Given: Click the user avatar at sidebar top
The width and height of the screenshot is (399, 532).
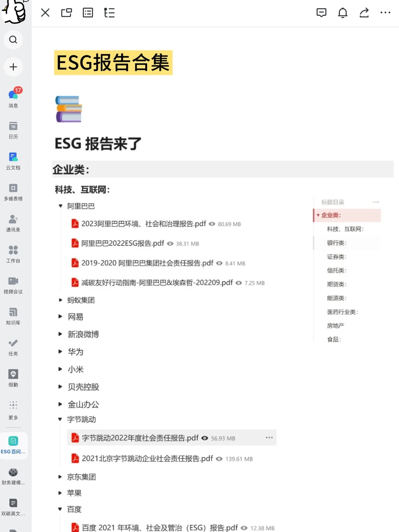Looking at the screenshot, I should [x=14, y=11].
